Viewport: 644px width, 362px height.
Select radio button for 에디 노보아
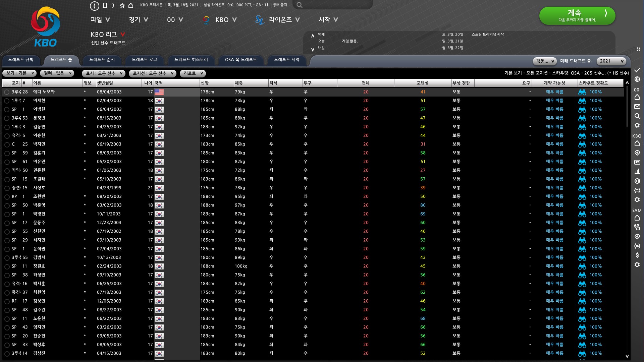click(x=7, y=92)
